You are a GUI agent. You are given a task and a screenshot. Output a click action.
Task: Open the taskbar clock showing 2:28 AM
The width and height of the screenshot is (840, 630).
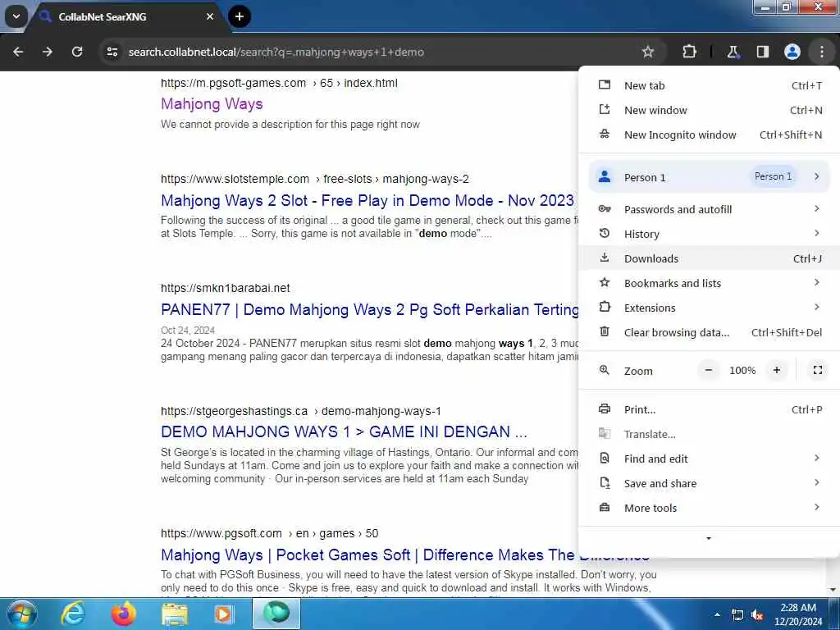(797, 614)
